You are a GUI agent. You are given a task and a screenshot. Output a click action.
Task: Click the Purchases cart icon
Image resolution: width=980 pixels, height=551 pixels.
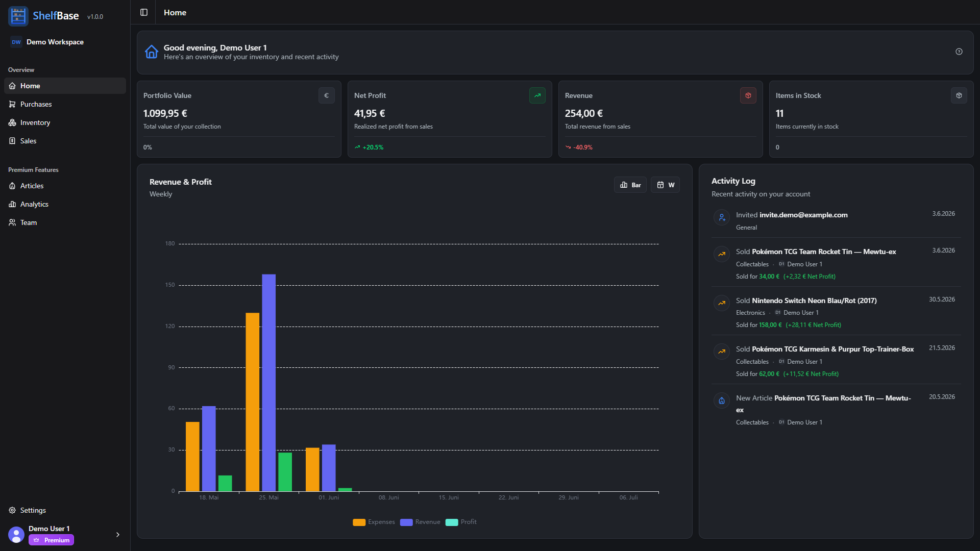pos(12,104)
